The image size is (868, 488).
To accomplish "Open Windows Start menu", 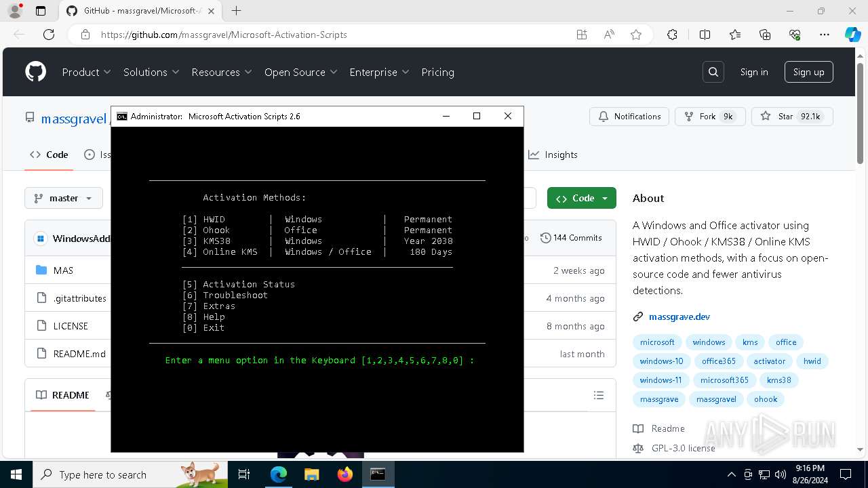I will 16,474.
